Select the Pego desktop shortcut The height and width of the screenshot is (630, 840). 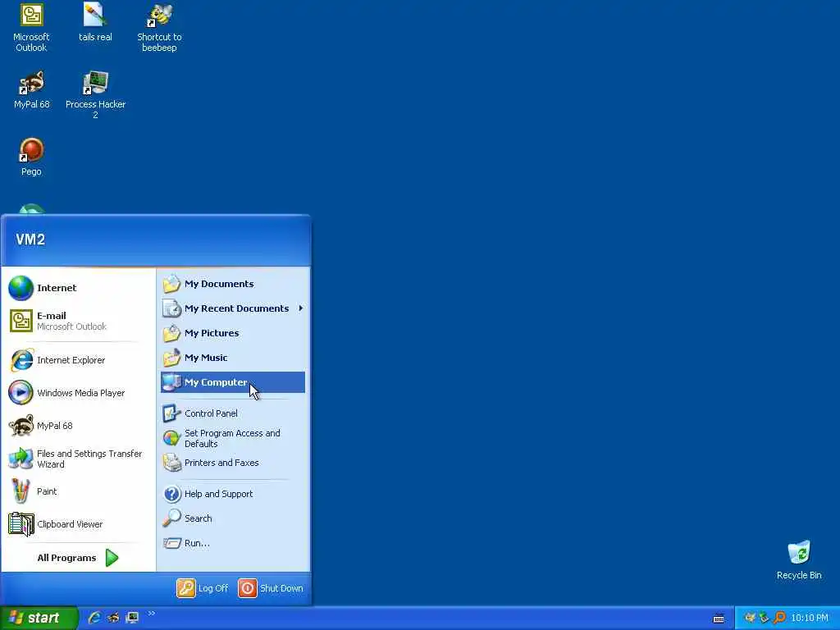coord(31,157)
